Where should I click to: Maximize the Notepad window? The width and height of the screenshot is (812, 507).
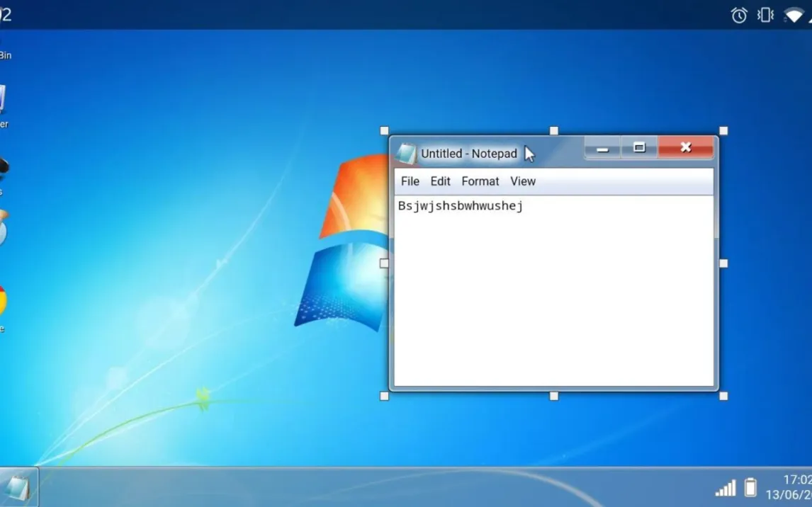pyautogui.click(x=639, y=148)
